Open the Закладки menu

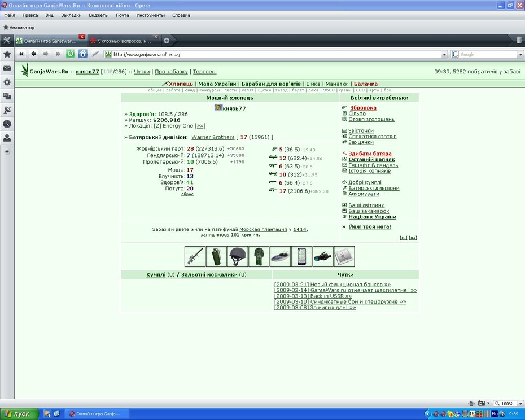click(x=71, y=15)
